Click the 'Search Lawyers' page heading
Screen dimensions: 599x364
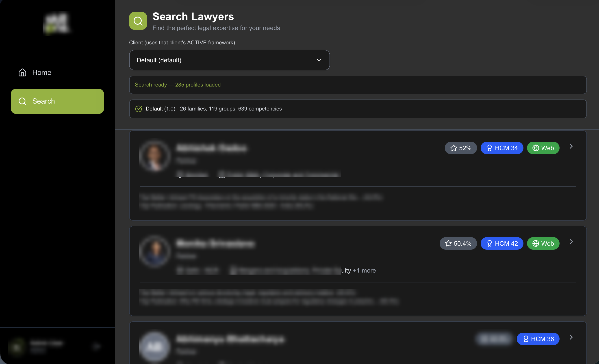pos(193,17)
